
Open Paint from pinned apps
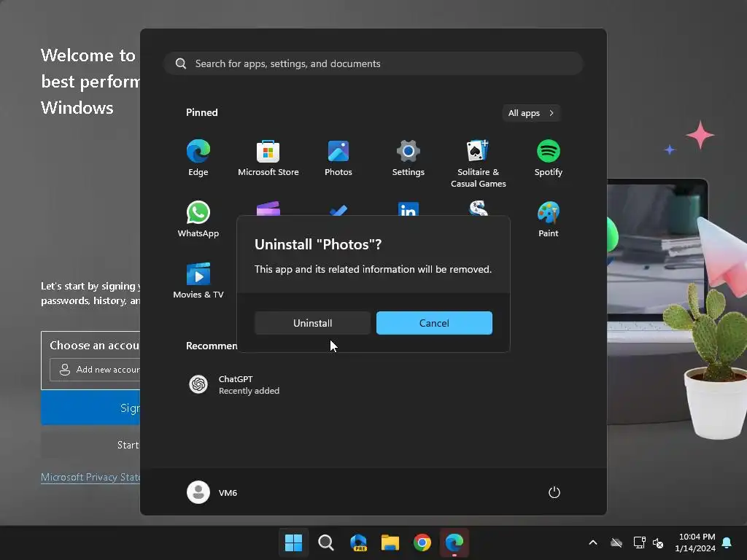tap(549, 219)
